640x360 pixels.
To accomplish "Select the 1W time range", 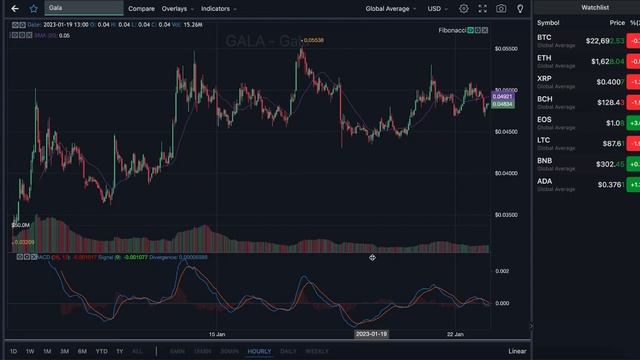I will pos(30,351).
